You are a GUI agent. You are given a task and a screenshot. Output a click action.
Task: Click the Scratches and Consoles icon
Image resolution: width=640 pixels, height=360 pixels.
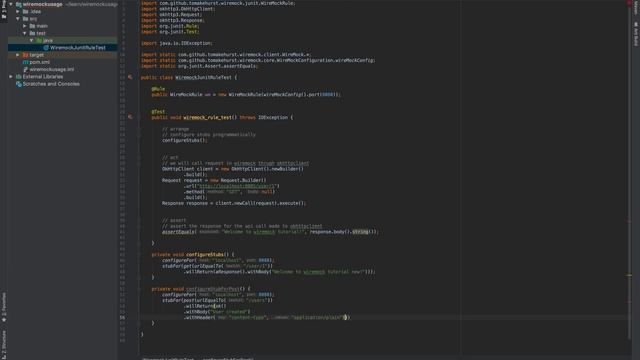point(18,84)
